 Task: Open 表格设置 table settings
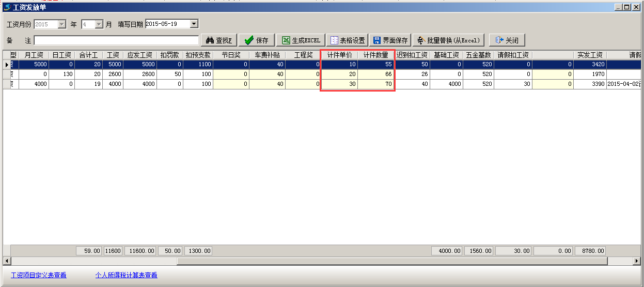[347, 40]
